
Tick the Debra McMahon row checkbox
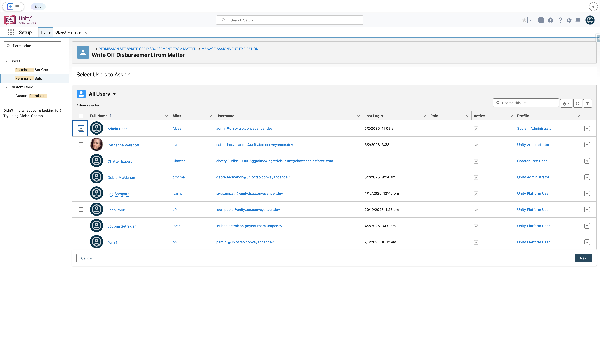(x=81, y=177)
